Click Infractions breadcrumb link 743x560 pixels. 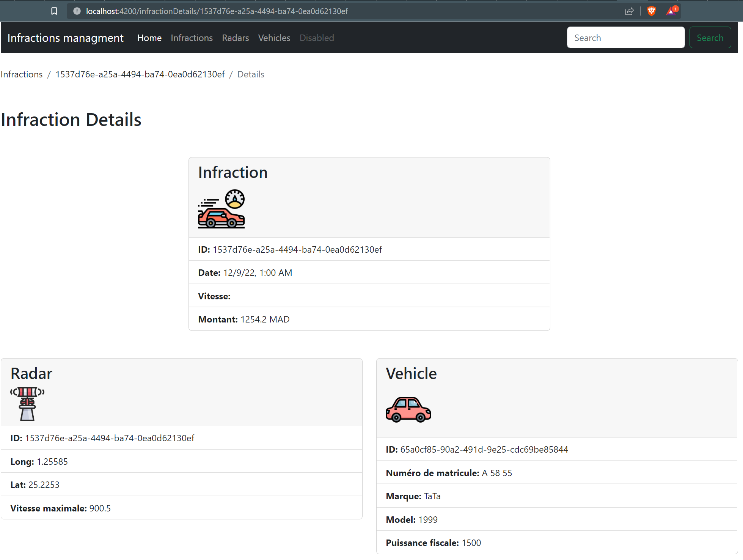click(x=22, y=74)
